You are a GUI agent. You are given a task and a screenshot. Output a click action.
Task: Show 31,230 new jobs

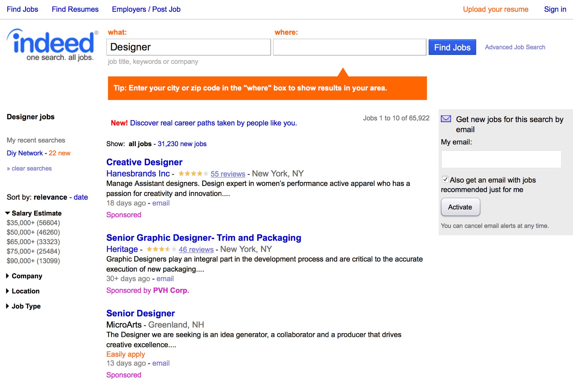[182, 144]
